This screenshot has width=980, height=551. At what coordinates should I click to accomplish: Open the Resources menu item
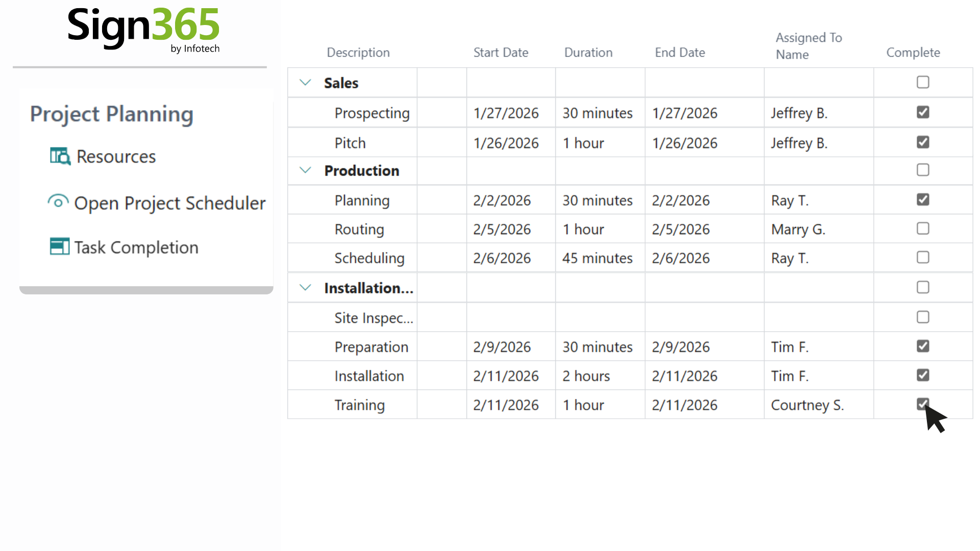pyautogui.click(x=116, y=157)
